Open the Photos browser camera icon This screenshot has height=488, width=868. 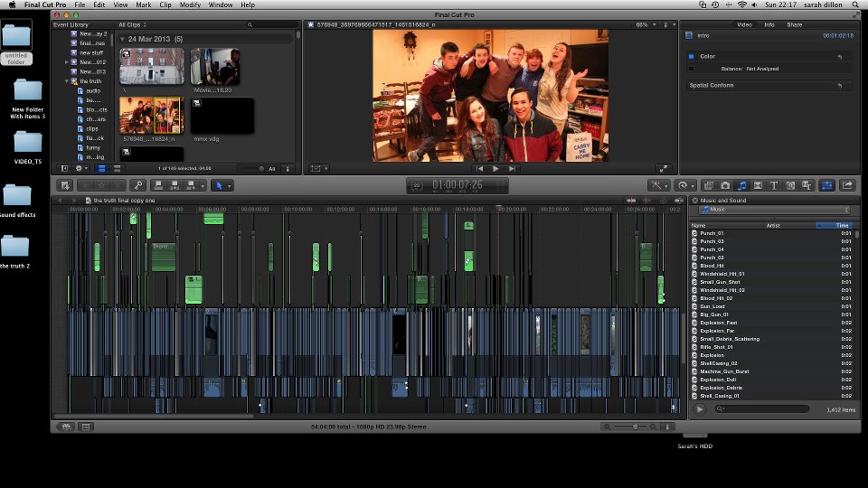(725, 185)
